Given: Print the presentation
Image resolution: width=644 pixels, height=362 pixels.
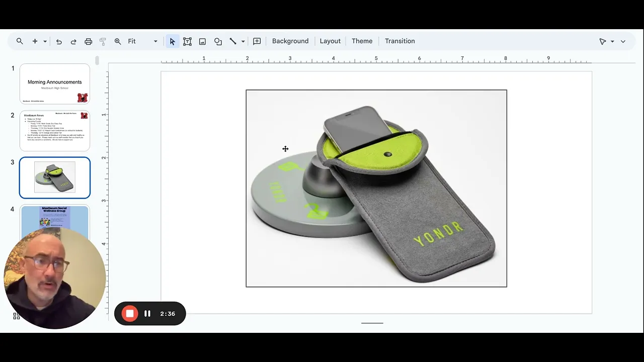Looking at the screenshot, I should (x=89, y=41).
